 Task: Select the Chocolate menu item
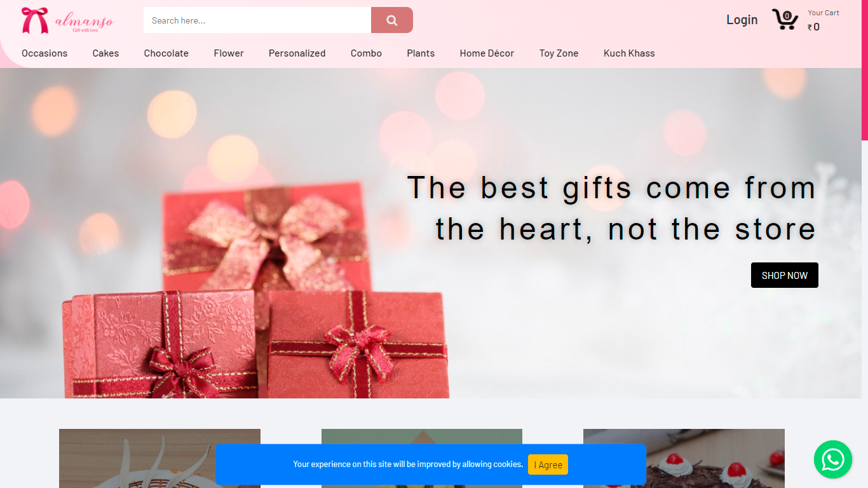click(166, 53)
